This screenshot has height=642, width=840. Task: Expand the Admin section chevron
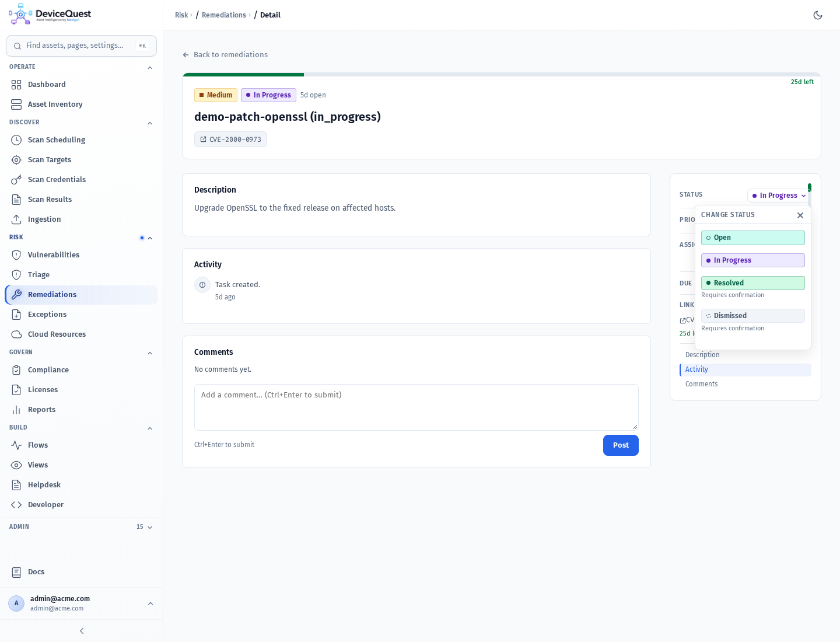(150, 527)
